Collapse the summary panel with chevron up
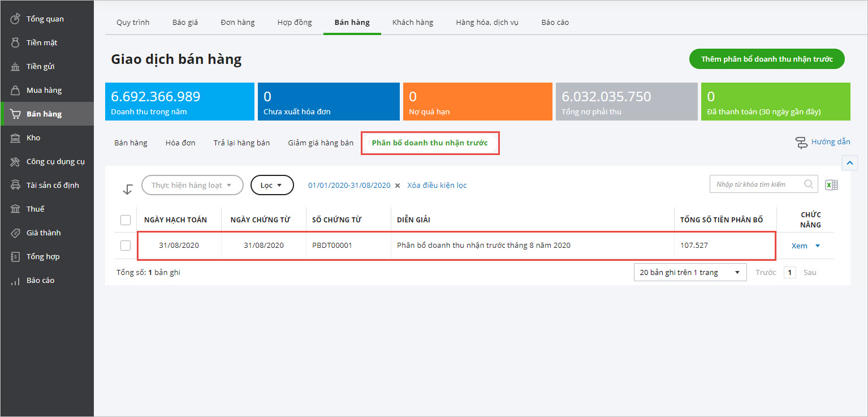The width and height of the screenshot is (868, 417). click(x=850, y=163)
